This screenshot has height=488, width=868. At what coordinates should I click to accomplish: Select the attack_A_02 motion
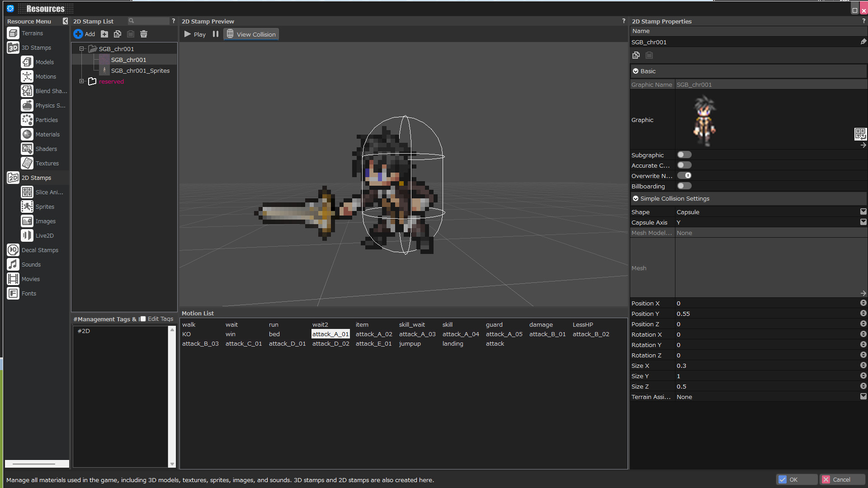click(x=374, y=334)
